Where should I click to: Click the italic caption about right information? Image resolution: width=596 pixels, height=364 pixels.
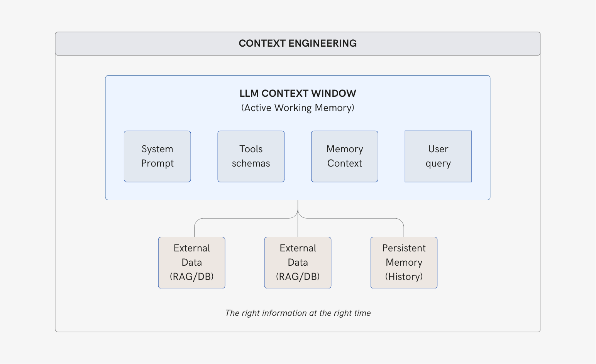(298, 313)
